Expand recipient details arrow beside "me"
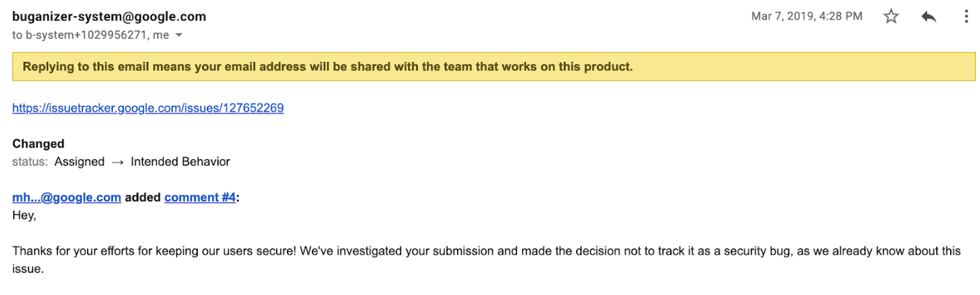The height and width of the screenshot is (295, 980). coord(179,35)
